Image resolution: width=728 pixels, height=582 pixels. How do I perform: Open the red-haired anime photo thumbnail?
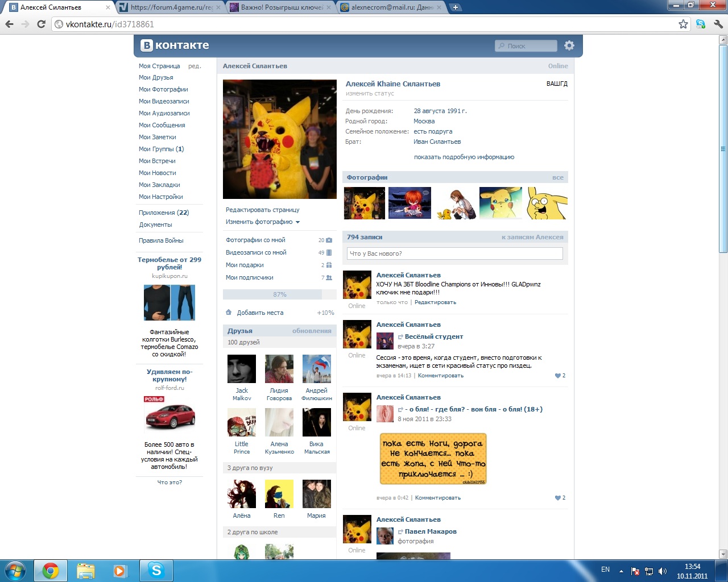(409, 203)
